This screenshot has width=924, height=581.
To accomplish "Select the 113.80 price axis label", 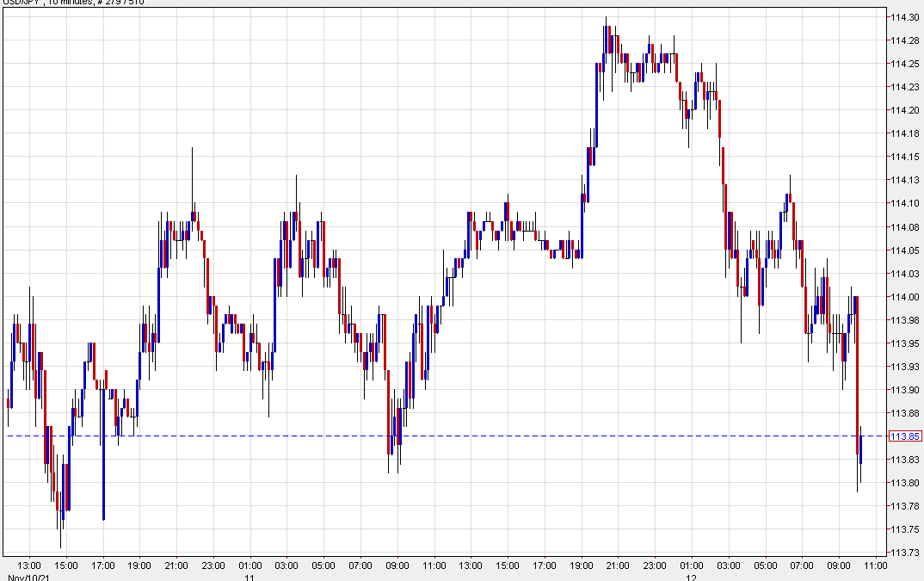I will click(905, 483).
